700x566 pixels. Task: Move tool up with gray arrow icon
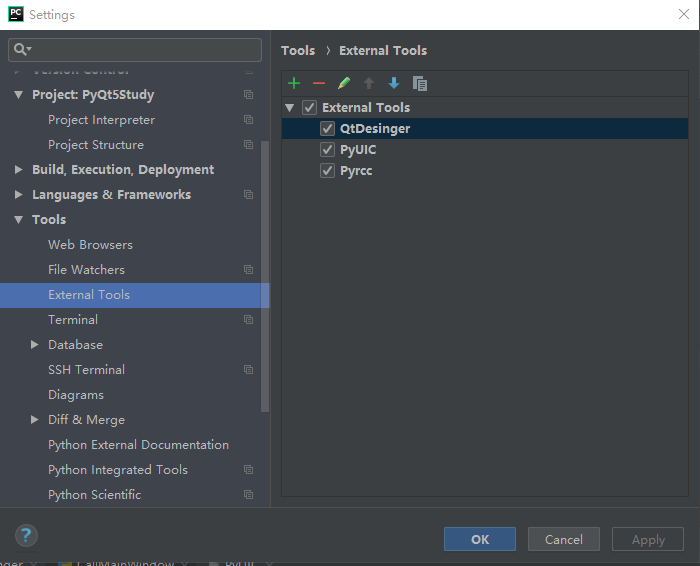pos(369,83)
